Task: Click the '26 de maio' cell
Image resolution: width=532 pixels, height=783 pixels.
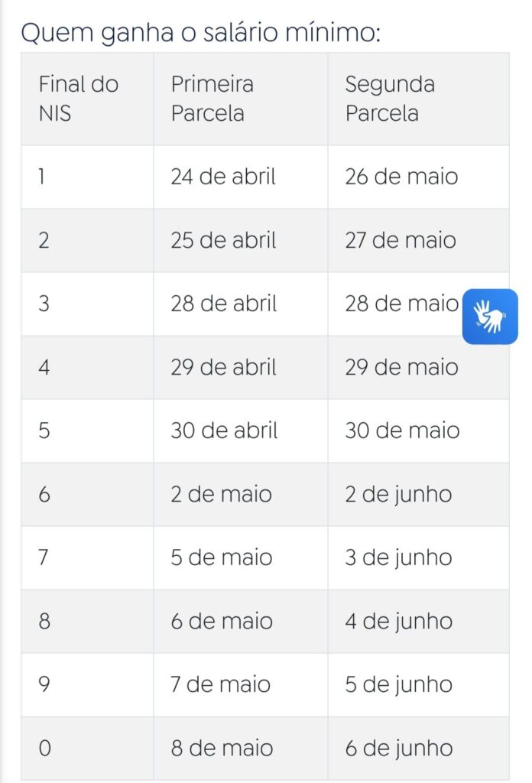Action: (x=419, y=177)
